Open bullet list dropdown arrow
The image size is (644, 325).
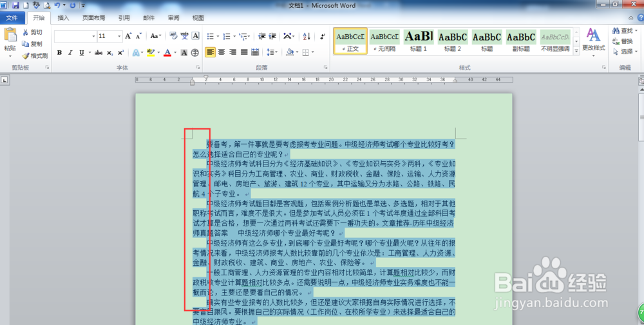coord(218,37)
